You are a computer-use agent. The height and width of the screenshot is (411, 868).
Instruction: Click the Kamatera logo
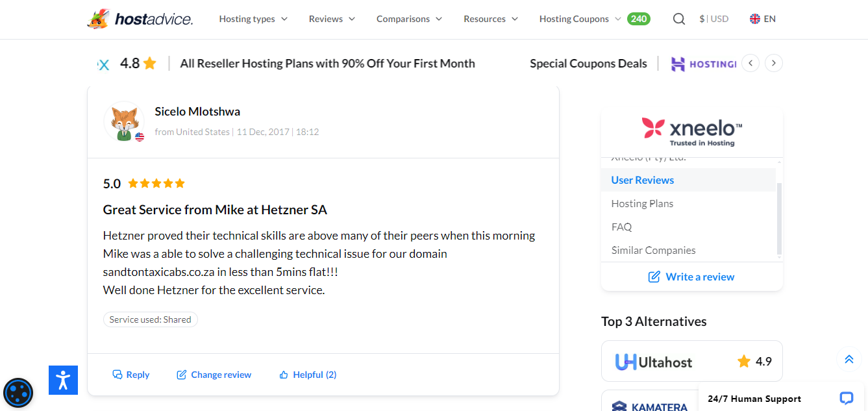[650, 406]
